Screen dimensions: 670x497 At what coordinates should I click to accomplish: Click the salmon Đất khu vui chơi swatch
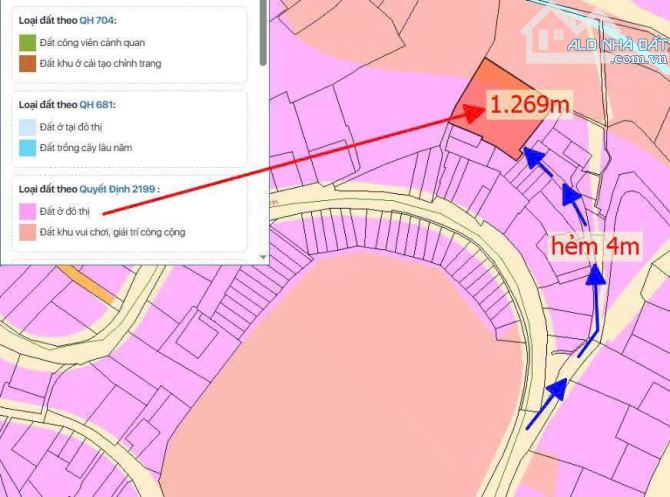tap(27, 232)
